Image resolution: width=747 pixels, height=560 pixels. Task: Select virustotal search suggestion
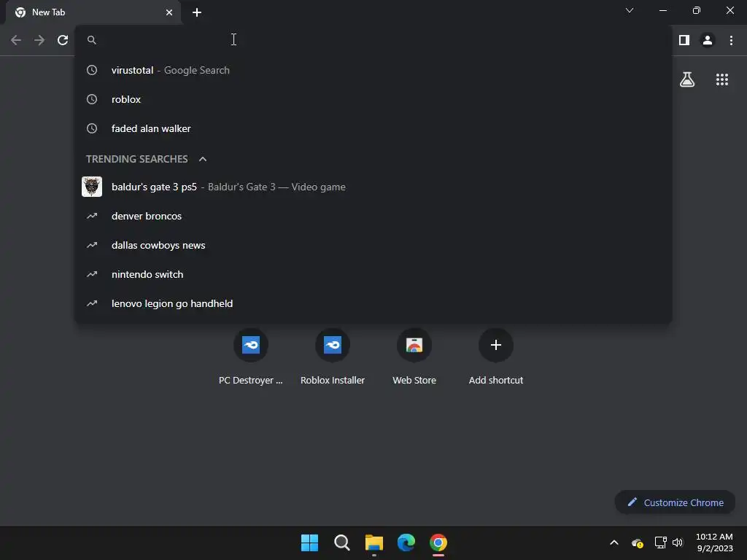pos(373,70)
